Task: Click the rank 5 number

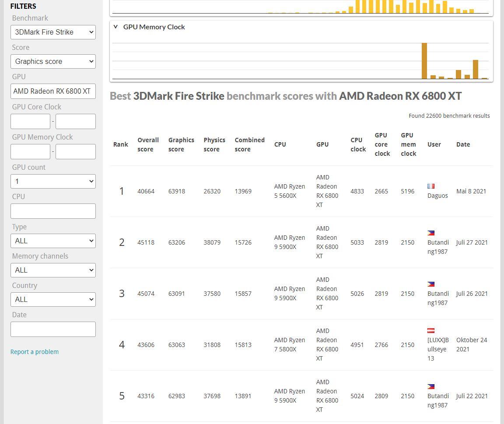Action: click(x=122, y=396)
